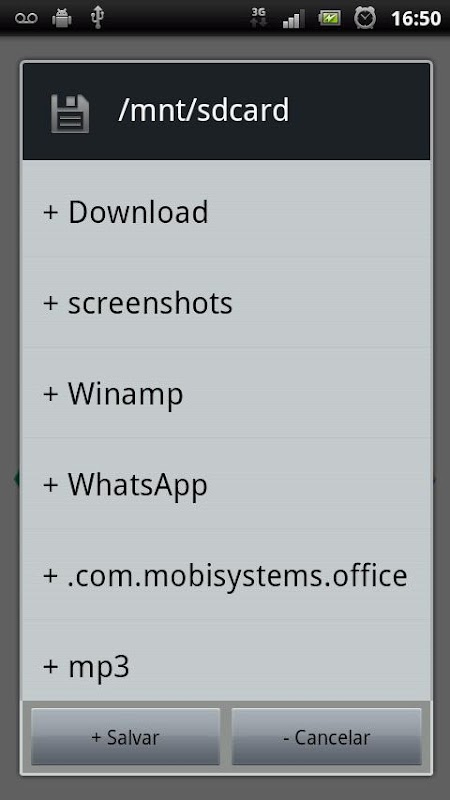Image resolution: width=450 pixels, height=800 pixels.
Task: Click the - Cancelar button
Action: coord(327,736)
